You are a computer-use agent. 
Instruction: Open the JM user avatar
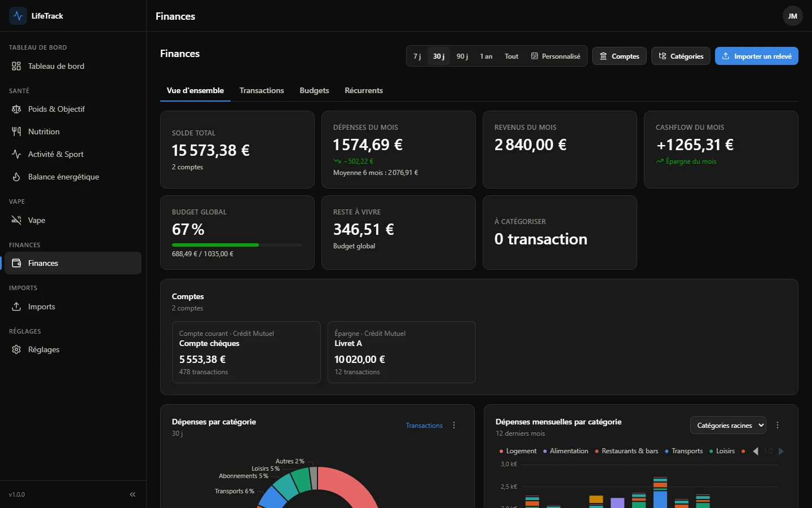tap(792, 16)
